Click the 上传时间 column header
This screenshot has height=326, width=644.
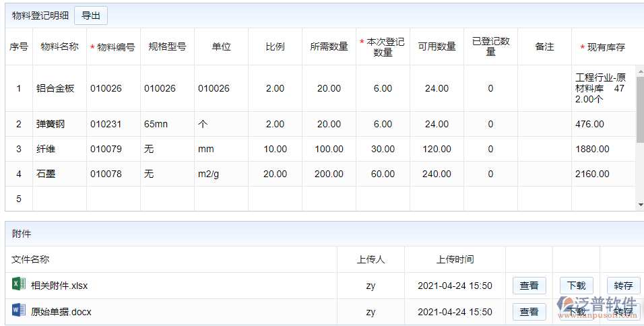pos(455,259)
